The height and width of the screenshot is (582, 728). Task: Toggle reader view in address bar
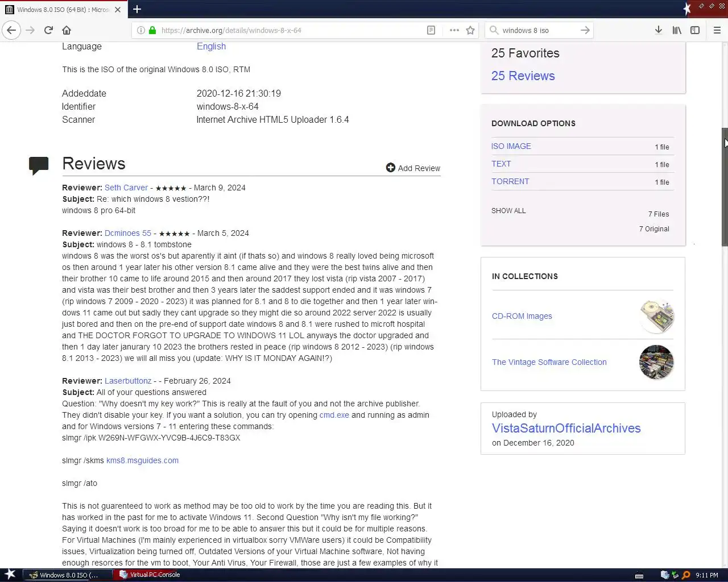(431, 30)
